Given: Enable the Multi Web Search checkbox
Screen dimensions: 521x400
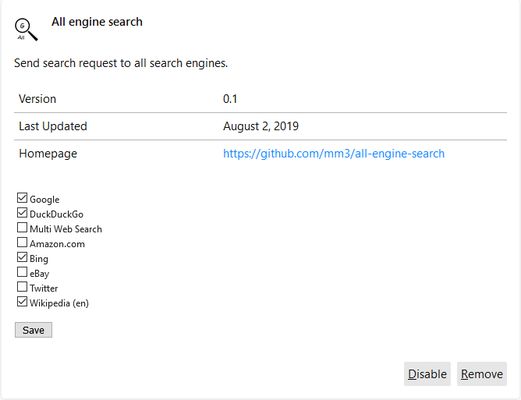Looking at the screenshot, I should (x=22, y=227).
